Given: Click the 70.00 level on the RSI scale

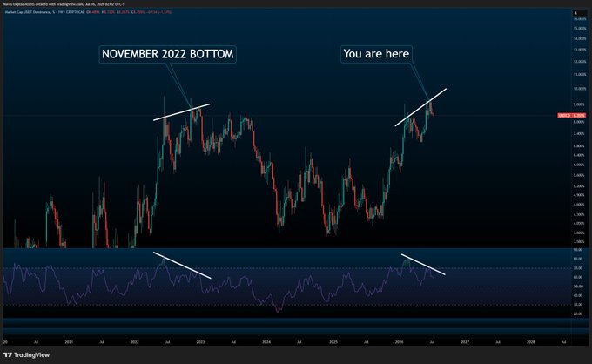Looking at the screenshot, I should (578, 268).
